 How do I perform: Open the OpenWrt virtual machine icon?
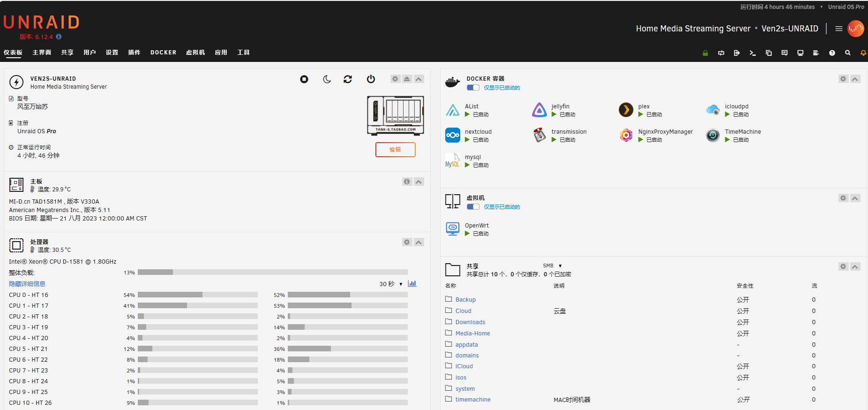453,229
